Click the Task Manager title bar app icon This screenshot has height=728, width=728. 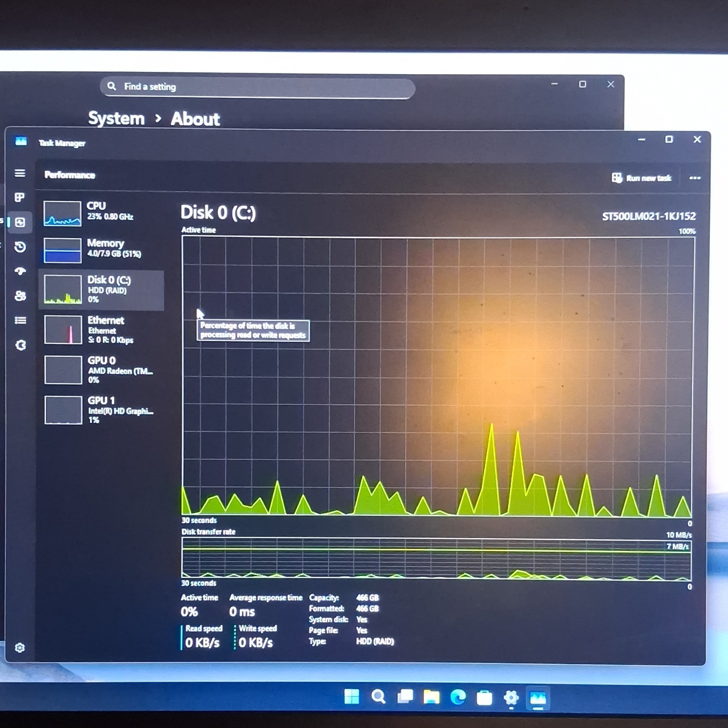(21, 142)
